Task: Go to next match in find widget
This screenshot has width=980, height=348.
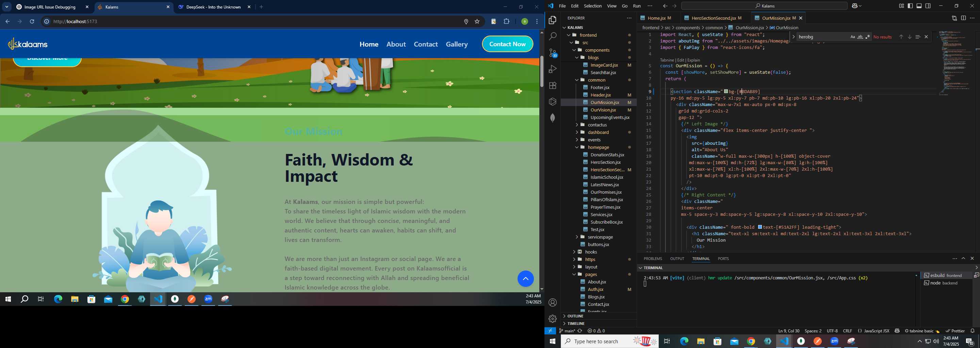Action: coord(909,37)
